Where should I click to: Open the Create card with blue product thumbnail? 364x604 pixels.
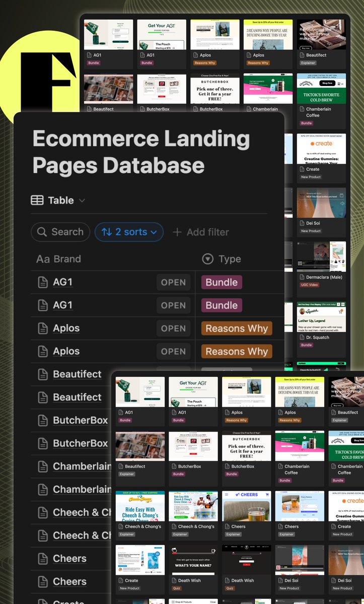140,560
